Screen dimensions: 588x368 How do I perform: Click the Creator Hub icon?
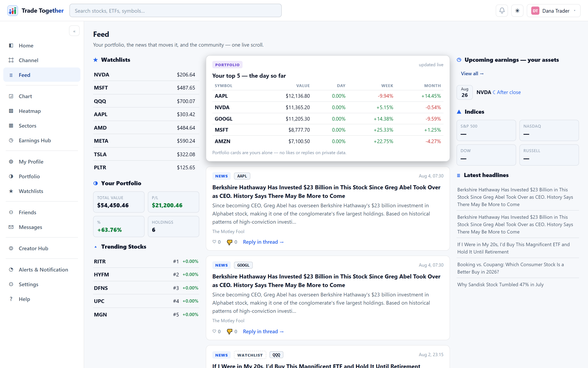point(11,248)
